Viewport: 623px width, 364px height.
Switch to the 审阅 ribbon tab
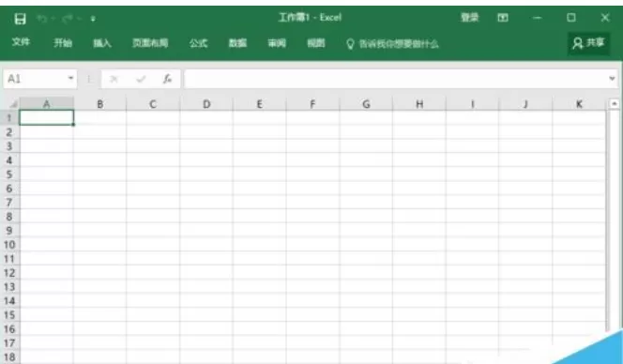point(277,43)
